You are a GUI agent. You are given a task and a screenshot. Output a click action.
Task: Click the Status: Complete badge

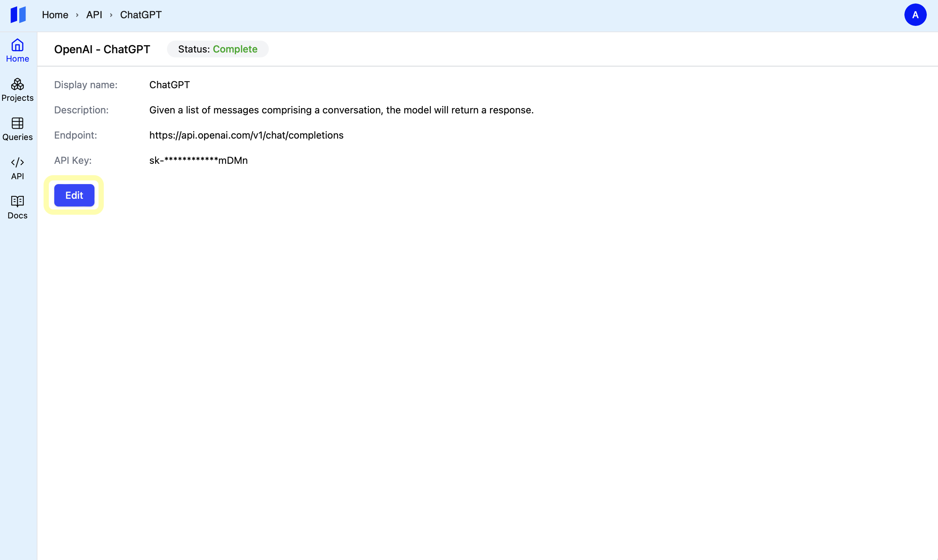click(218, 49)
